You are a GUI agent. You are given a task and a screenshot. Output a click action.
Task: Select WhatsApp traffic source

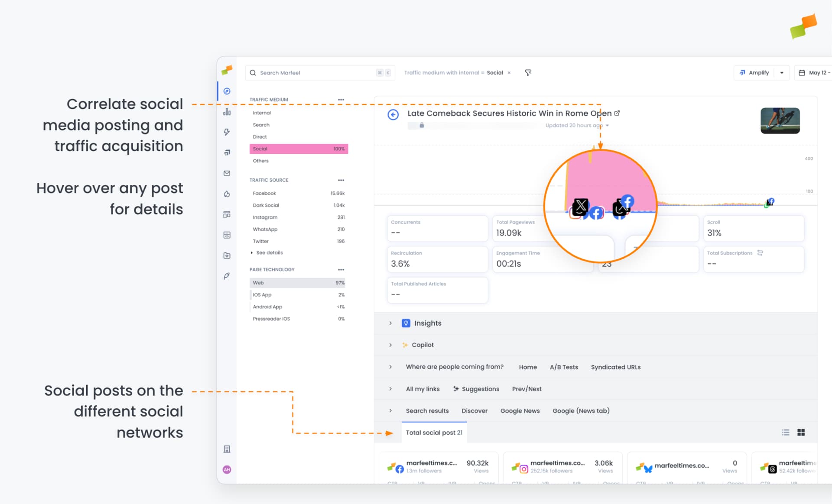pyautogui.click(x=299, y=229)
